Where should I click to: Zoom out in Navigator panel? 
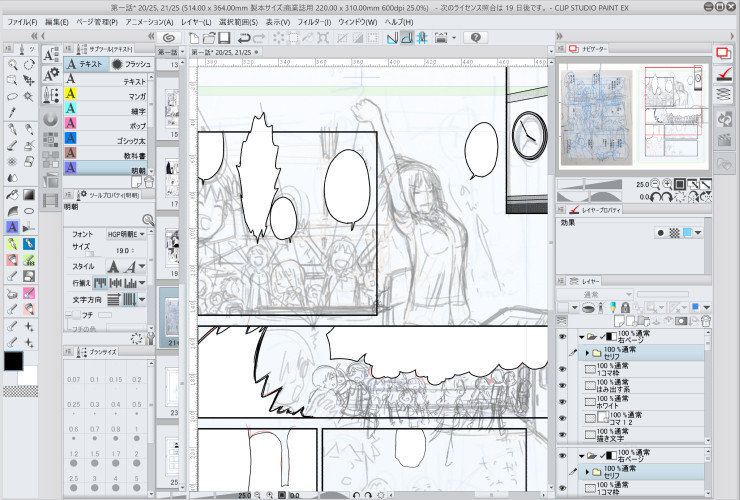tap(655, 184)
